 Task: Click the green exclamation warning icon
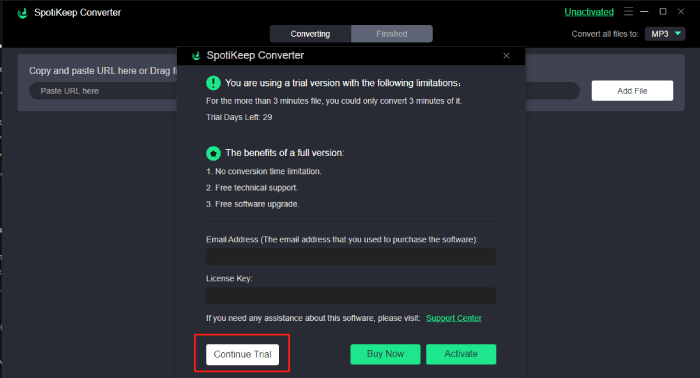213,83
